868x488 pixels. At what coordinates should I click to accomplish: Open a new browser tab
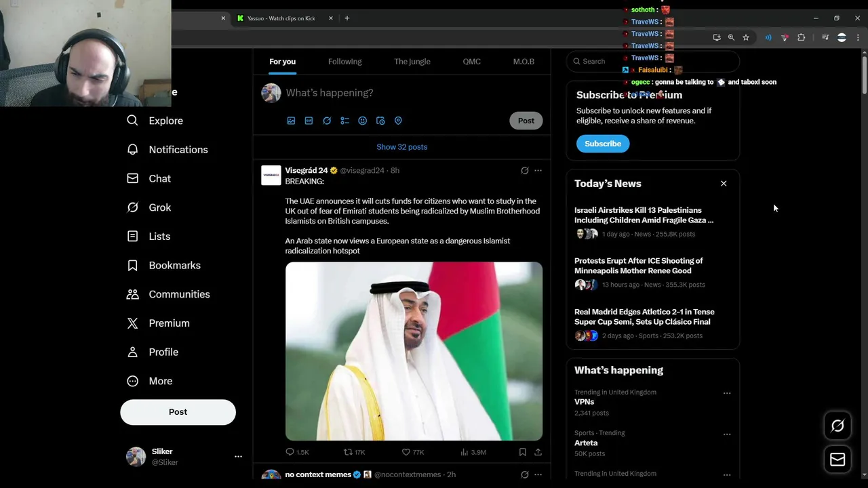(x=347, y=18)
